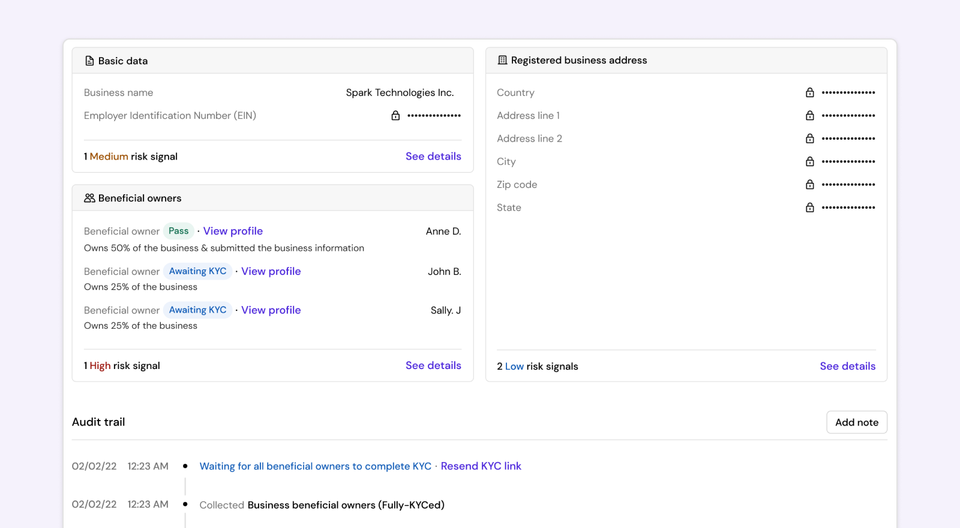
Task: View profile of John B.
Action: [271, 271]
